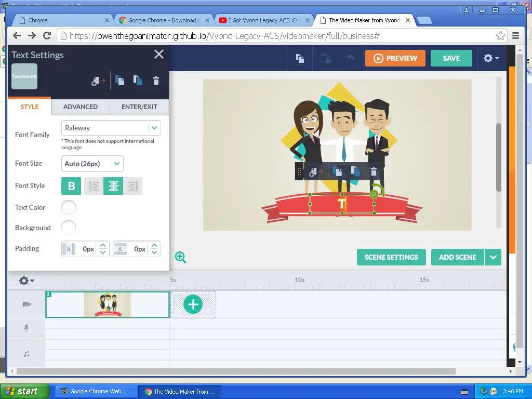Image resolution: width=532 pixels, height=399 pixels.
Task: Click the SAVE button
Action: 451,58
